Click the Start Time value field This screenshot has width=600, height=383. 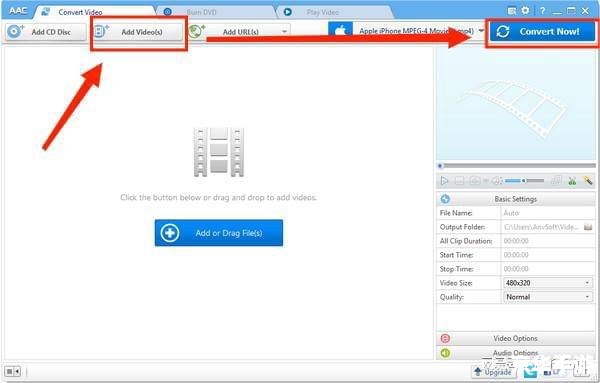[548, 255]
